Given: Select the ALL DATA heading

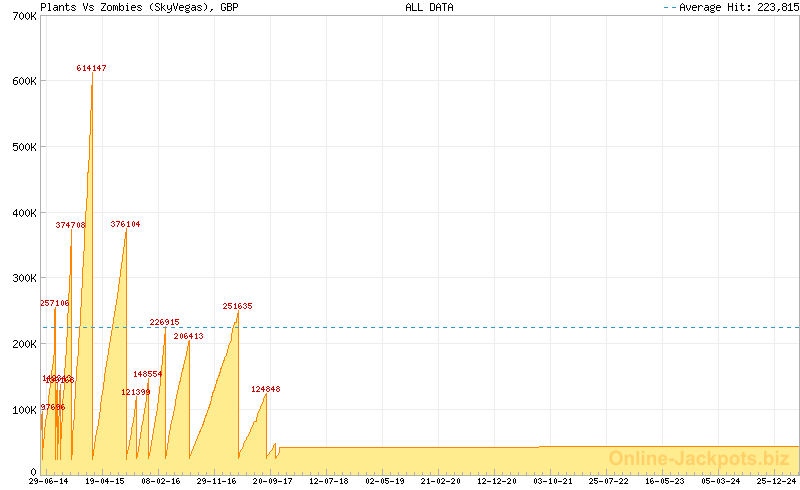Looking at the screenshot, I should tap(429, 7).
